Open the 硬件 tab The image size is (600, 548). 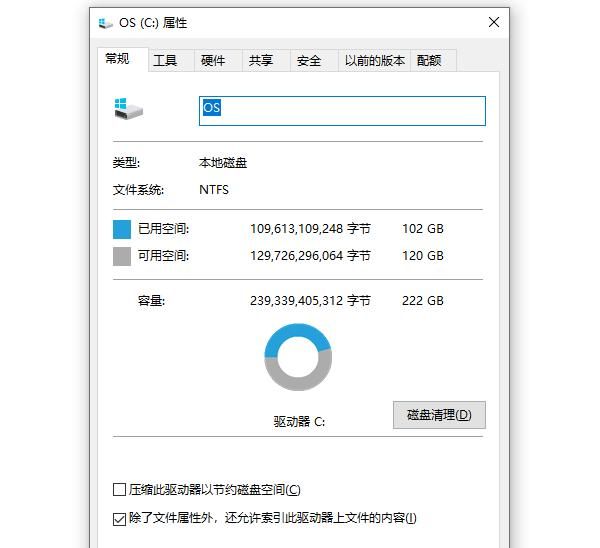click(218, 60)
